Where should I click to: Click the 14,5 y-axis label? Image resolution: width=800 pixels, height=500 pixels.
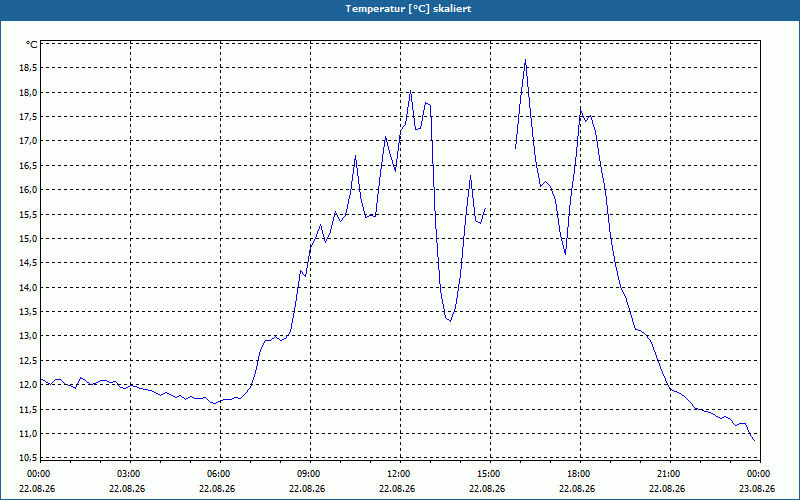tap(29, 263)
